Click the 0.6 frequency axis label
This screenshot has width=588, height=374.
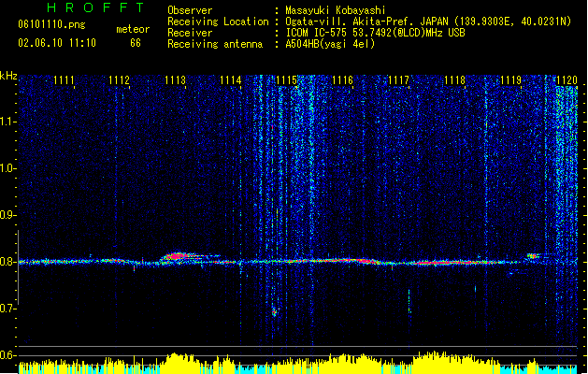[x=7, y=355]
